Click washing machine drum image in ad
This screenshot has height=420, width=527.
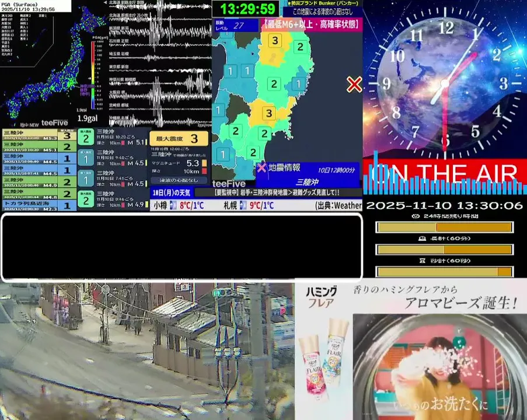tap(440, 367)
